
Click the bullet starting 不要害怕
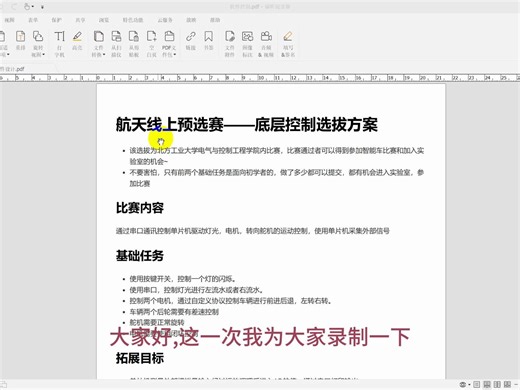click(277, 178)
